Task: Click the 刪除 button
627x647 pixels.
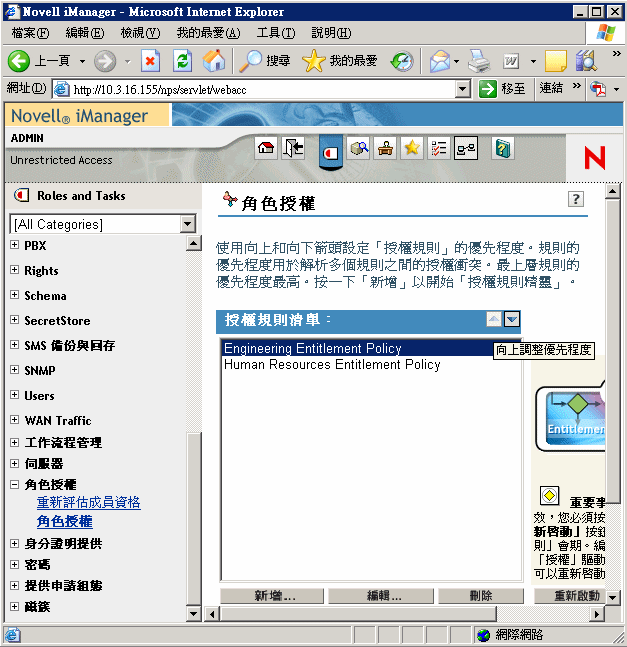Action: (481, 596)
